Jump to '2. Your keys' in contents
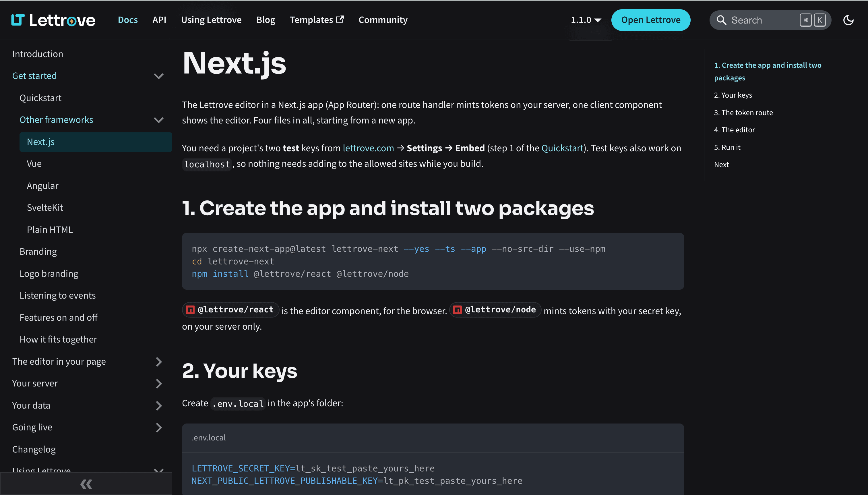The width and height of the screenshot is (868, 495). (733, 95)
